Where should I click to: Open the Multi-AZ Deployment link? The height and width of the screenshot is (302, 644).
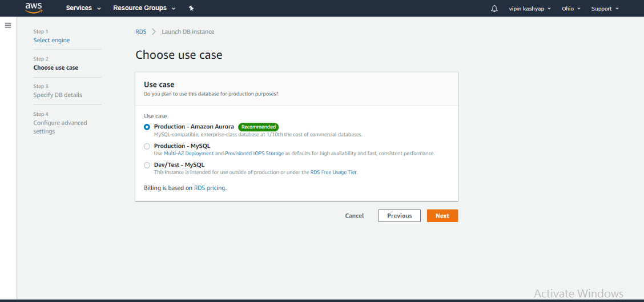188,154
